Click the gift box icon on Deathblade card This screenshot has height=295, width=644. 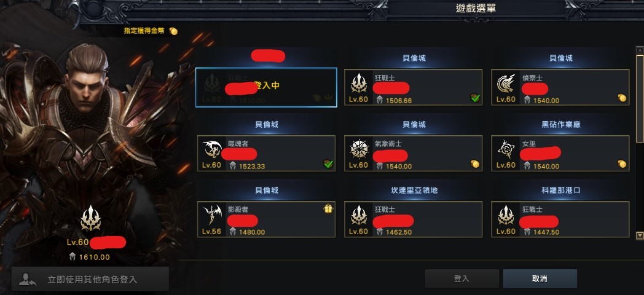click(328, 209)
